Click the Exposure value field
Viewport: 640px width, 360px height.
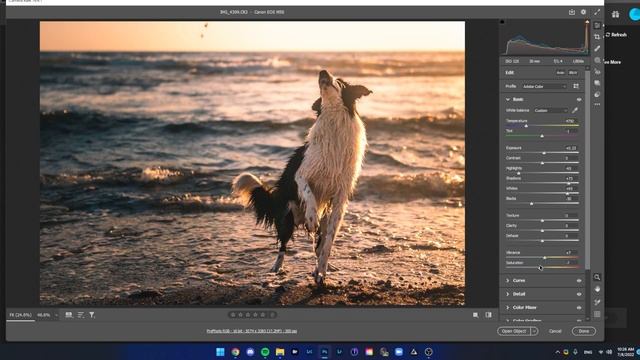click(571, 148)
